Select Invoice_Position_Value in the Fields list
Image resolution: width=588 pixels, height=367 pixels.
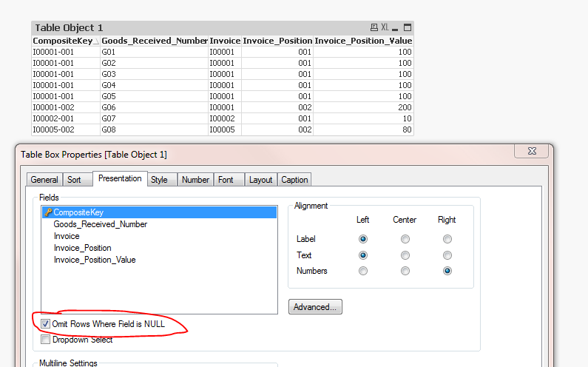tap(95, 260)
